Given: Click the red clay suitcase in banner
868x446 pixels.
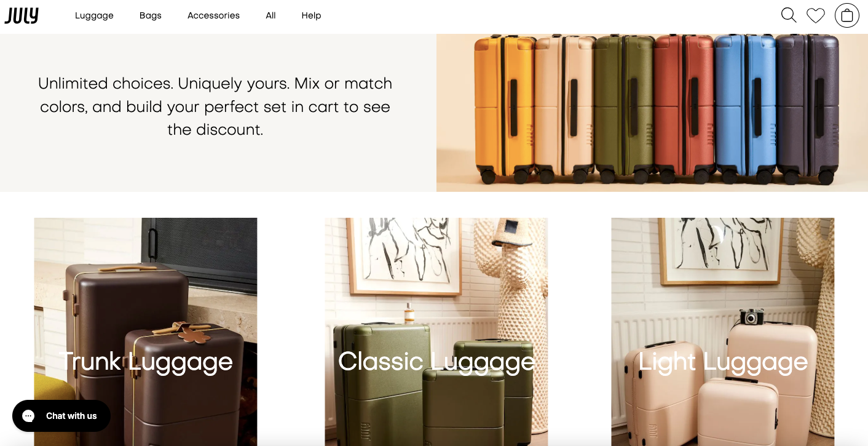Looking at the screenshot, I should point(685,109).
